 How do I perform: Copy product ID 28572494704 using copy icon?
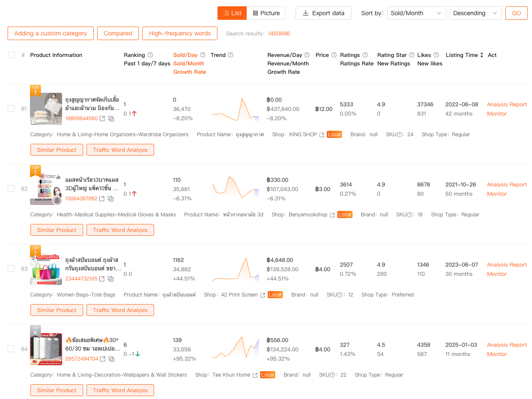coord(111,359)
